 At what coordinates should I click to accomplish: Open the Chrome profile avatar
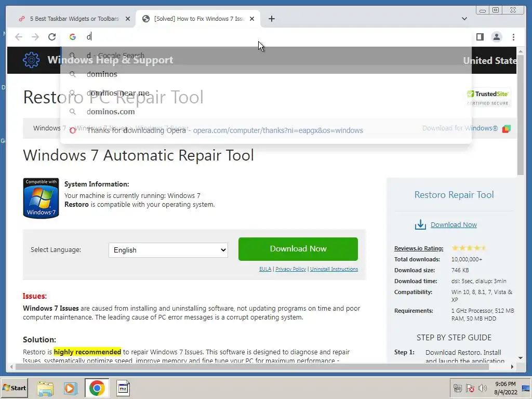coord(496,37)
